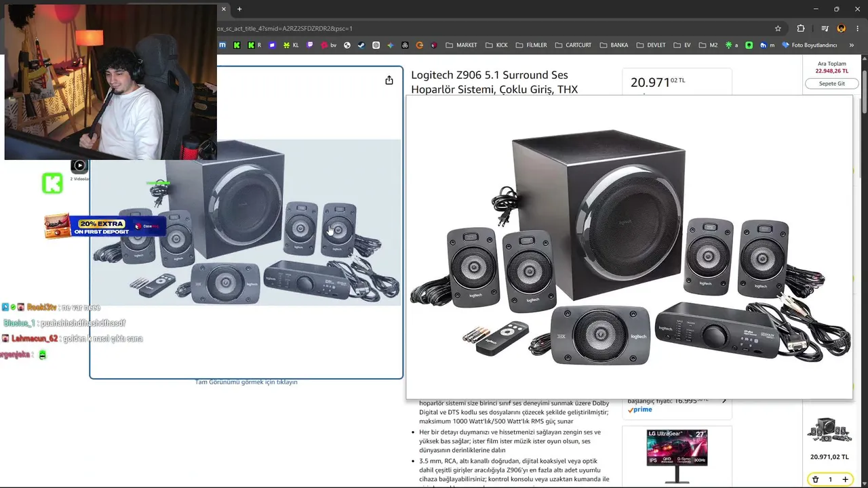Open the MARKET bookmarks folder

[x=461, y=45]
